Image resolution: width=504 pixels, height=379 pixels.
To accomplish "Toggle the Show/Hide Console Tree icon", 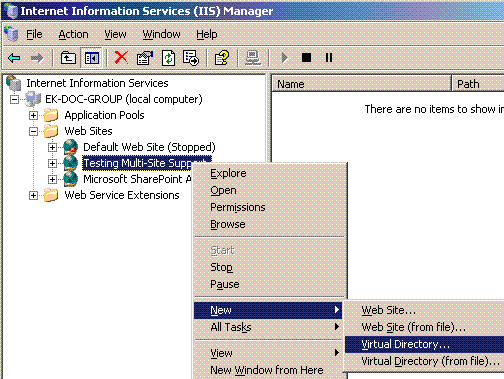I will click(x=92, y=58).
